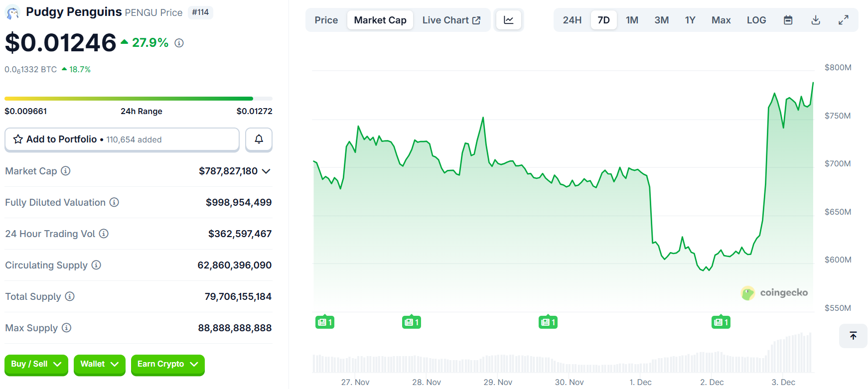Screen dimensions: 868x389
Task: Open the calendar date range picker
Action: tap(788, 20)
